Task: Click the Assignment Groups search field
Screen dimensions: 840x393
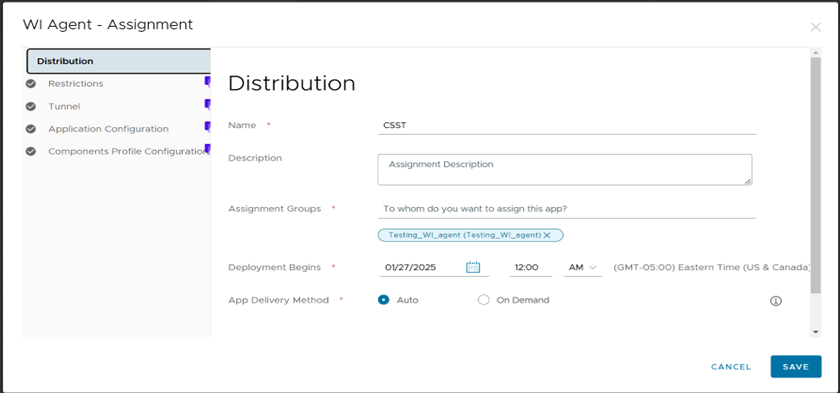Action: click(x=567, y=209)
